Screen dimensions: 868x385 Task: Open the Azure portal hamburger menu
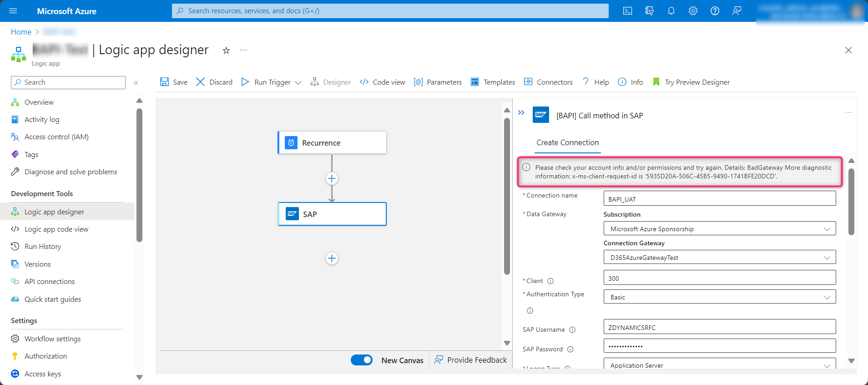pyautogui.click(x=13, y=11)
